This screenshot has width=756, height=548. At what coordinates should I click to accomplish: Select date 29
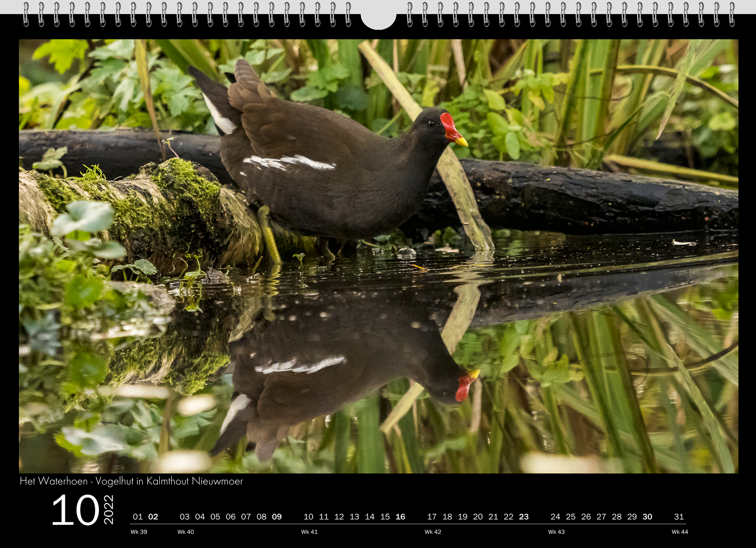click(x=632, y=517)
